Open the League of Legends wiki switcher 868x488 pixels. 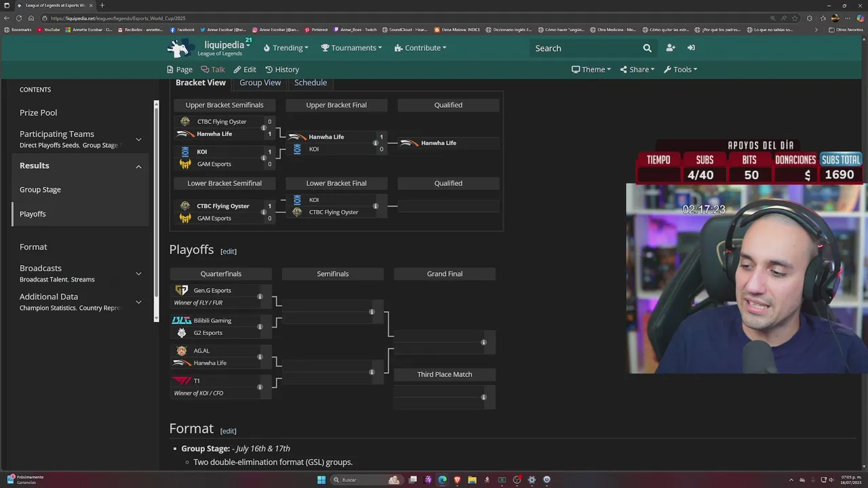click(x=248, y=44)
